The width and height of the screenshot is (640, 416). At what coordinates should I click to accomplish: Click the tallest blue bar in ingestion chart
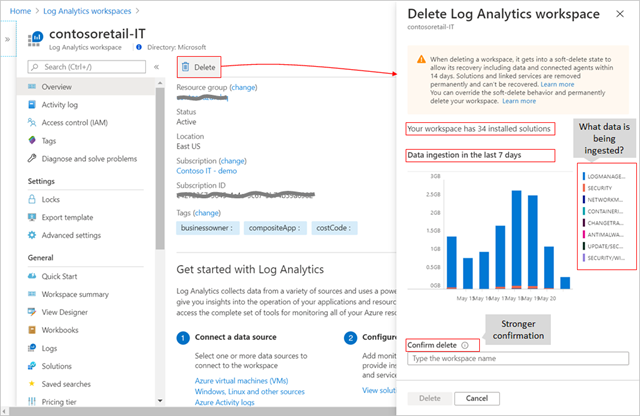click(516, 240)
